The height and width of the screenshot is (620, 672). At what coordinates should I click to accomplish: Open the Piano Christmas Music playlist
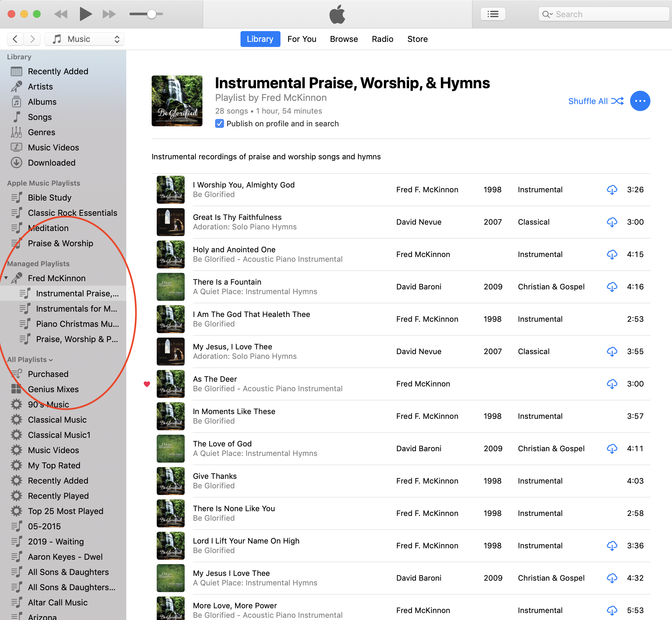pos(77,324)
